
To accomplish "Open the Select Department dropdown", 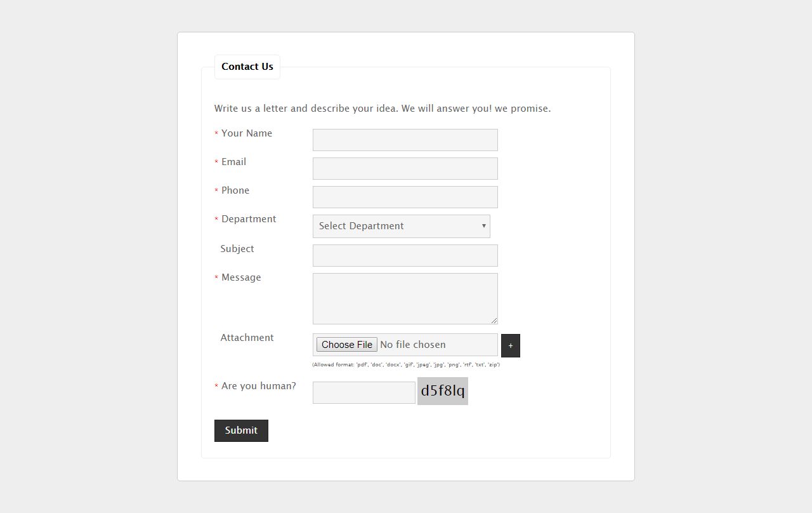I will click(401, 226).
